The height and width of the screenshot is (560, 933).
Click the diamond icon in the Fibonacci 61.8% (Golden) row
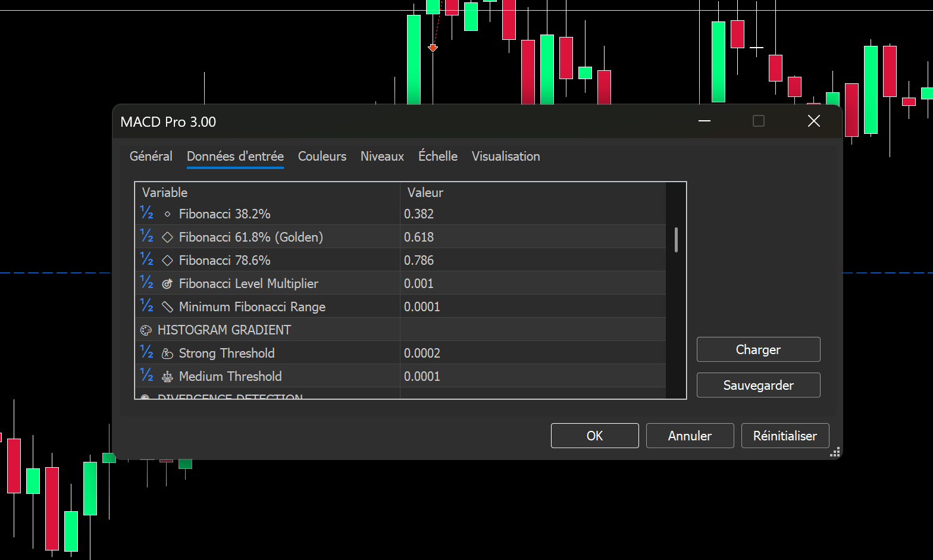[x=167, y=237]
